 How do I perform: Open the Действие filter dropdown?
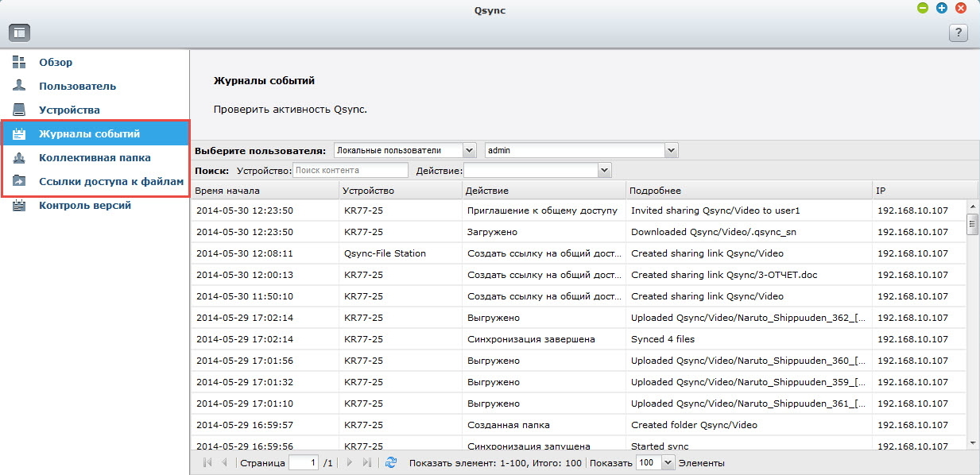(537, 170)
